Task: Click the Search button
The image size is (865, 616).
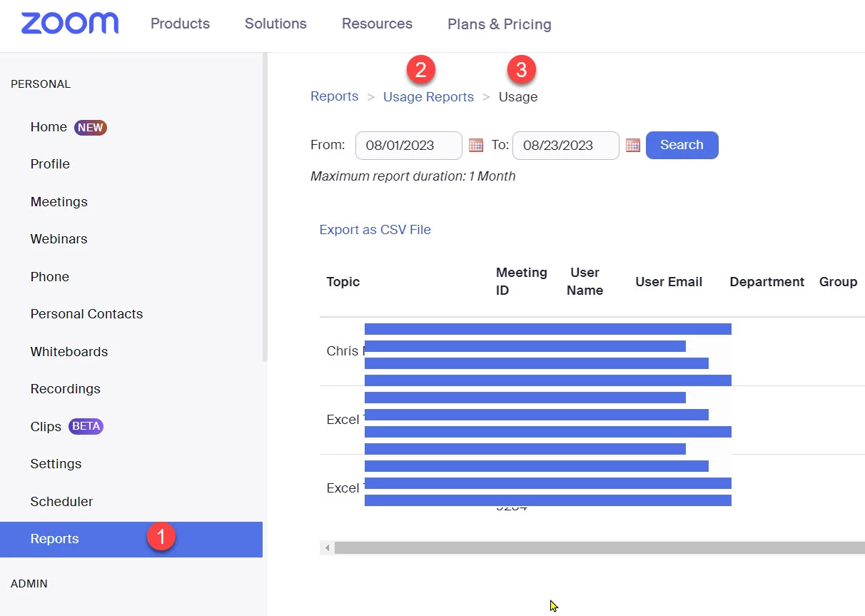Action: 682,145
